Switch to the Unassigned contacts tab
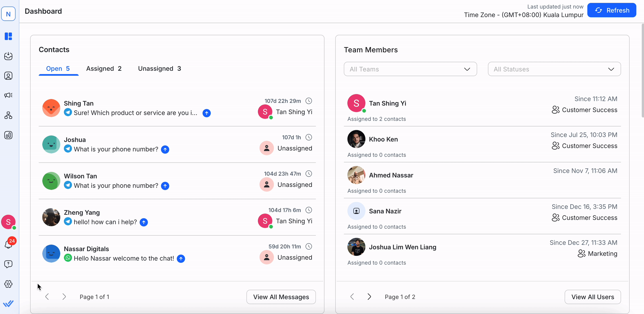The height and width of the screenshot is (314, 644). pos(159,69)
